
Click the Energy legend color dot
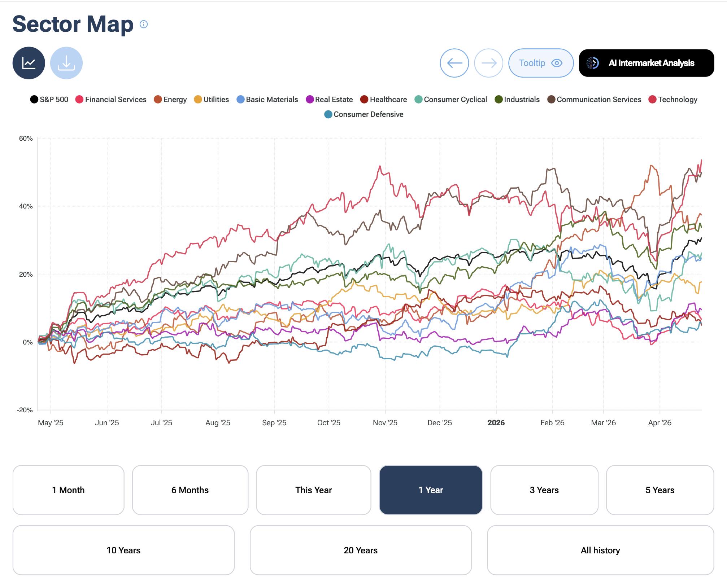point(158,100)
